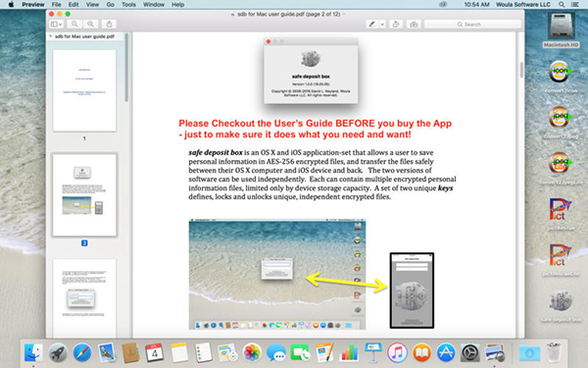This screenshot has width=588, height=368.
Task: Open Finder from the Dock
Action: coord(33,352)
